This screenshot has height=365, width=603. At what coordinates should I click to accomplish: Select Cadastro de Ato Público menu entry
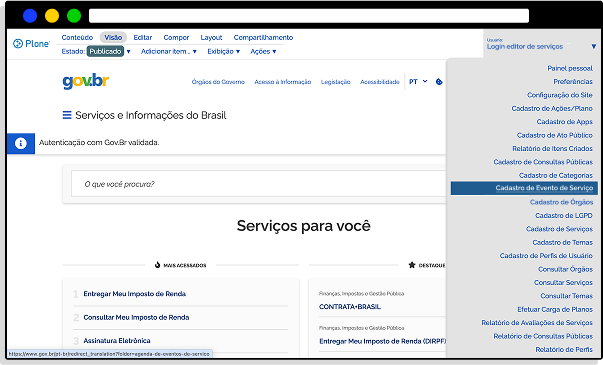coord(555,135)
